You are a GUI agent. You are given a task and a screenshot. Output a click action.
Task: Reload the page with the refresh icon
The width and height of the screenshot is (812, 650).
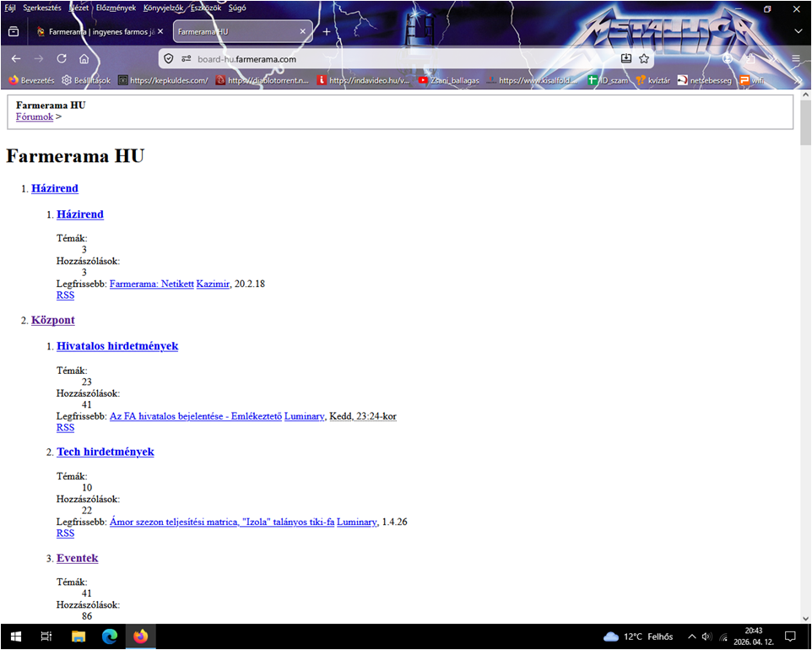click(62, 59)
